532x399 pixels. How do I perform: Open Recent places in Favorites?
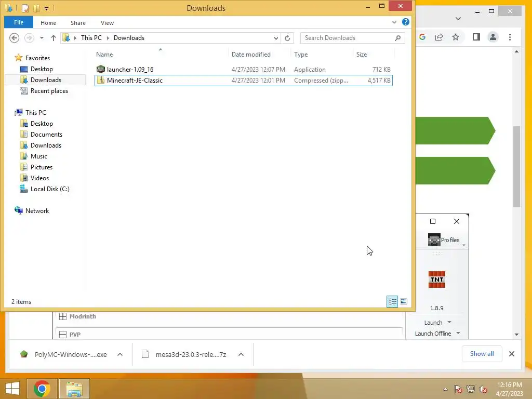pyautogui.click(x=49, y=90)
